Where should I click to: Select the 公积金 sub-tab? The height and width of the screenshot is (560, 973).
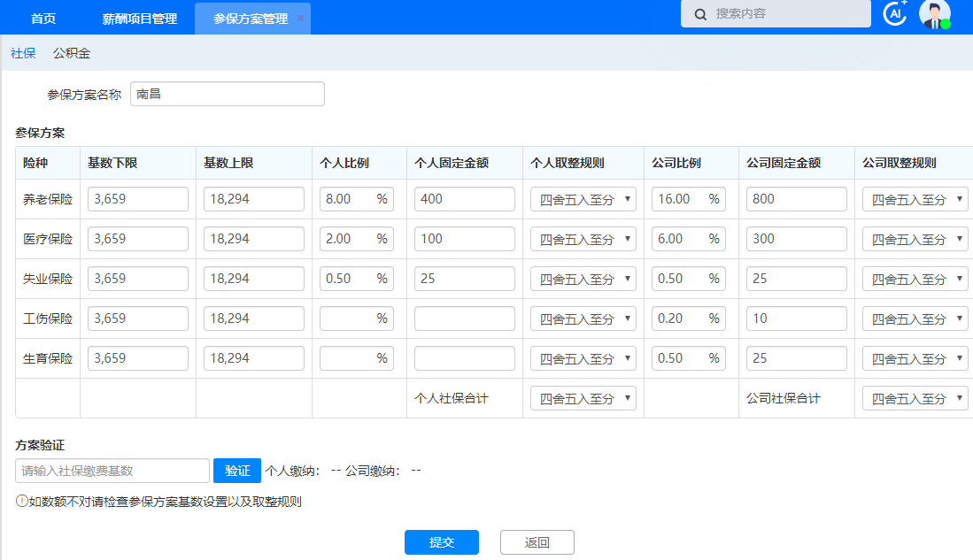72,53
